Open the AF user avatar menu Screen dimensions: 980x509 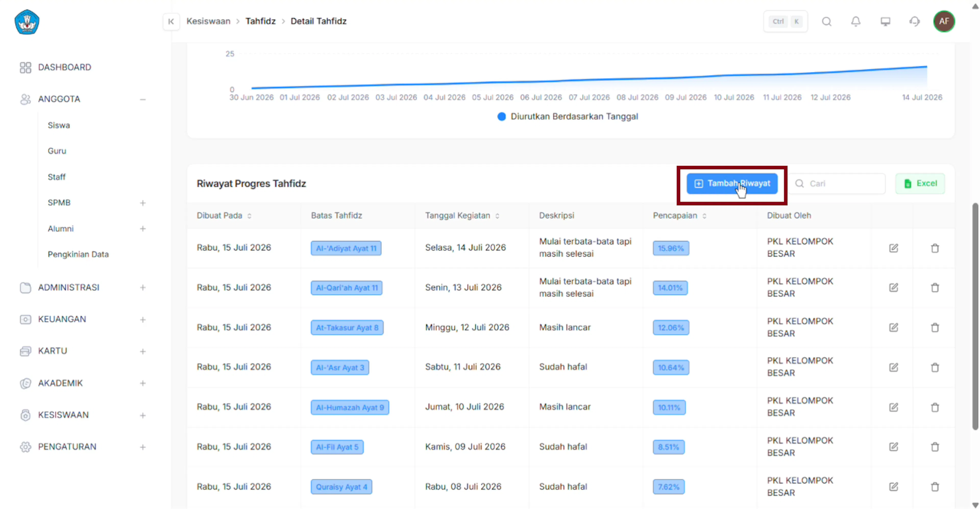[x=944, y=21]
